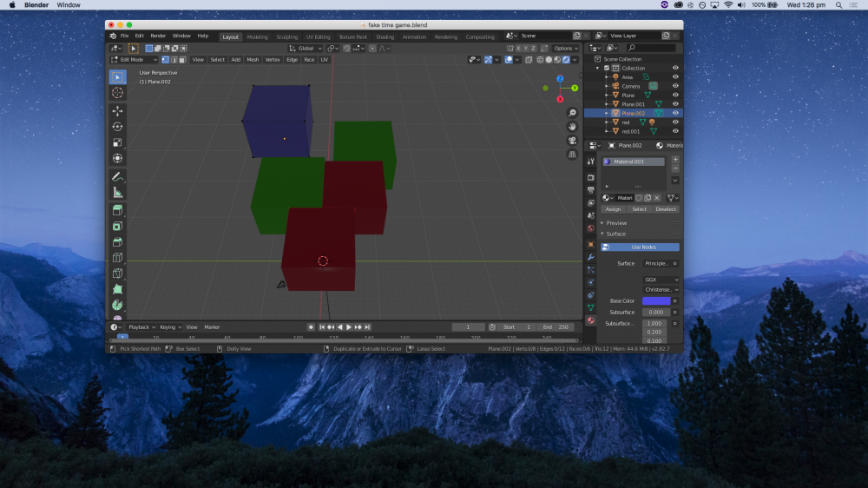The height and width of the screenshot is (488, 868).
Task: Open the Output properties tab
Action: coord(590,190)
